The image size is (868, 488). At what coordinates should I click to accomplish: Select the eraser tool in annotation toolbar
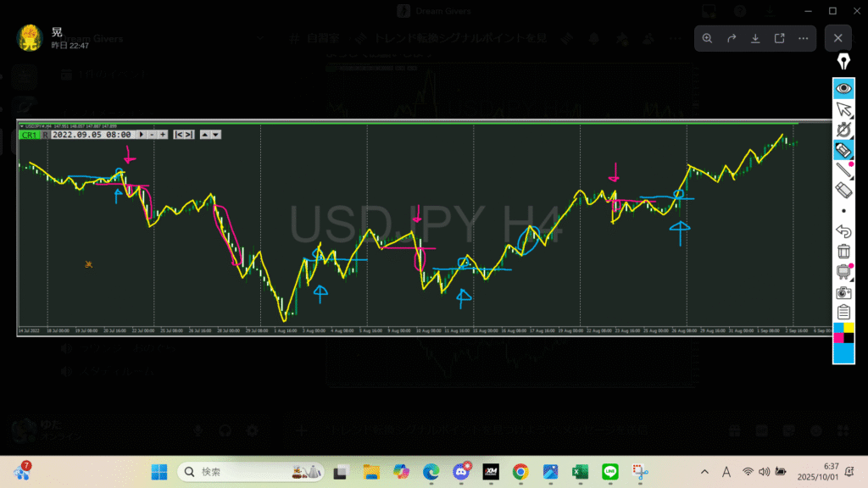click(x=843, y=190)
